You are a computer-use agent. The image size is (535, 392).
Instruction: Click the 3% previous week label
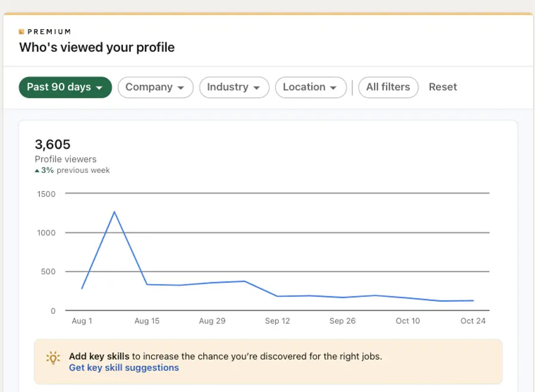[x=72, y=170]
